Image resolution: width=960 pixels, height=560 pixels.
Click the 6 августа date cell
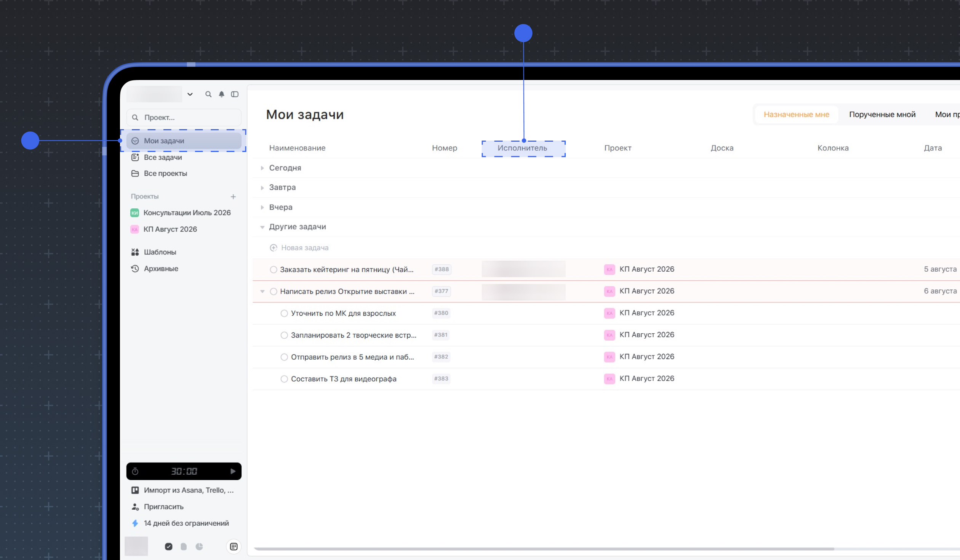tap(940, 291)
